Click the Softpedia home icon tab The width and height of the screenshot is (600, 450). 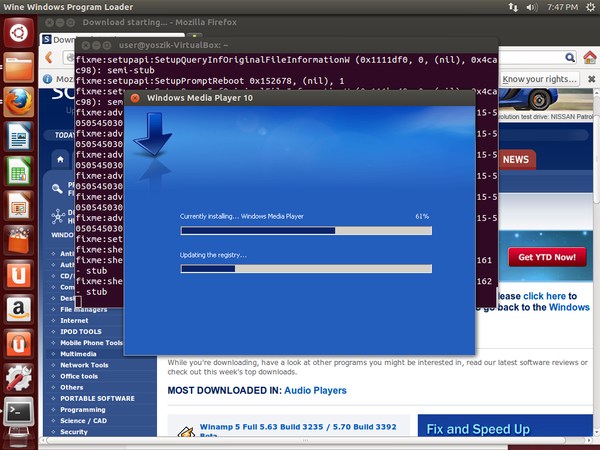click(x=60, y=160)
